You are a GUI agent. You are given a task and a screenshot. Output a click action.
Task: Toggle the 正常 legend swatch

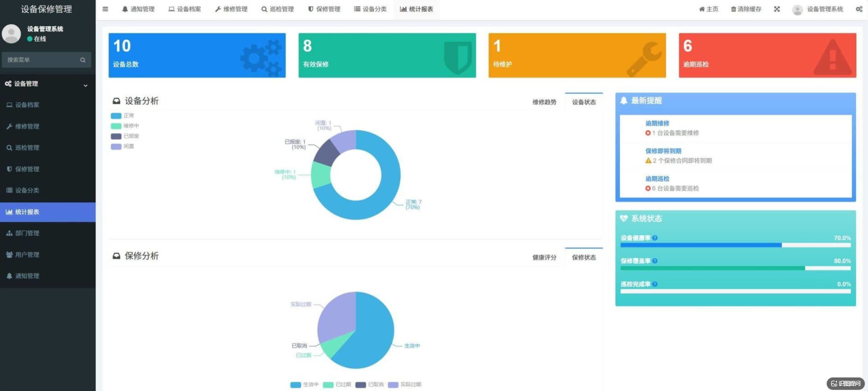pyautogui.click(x=116, y=116)
